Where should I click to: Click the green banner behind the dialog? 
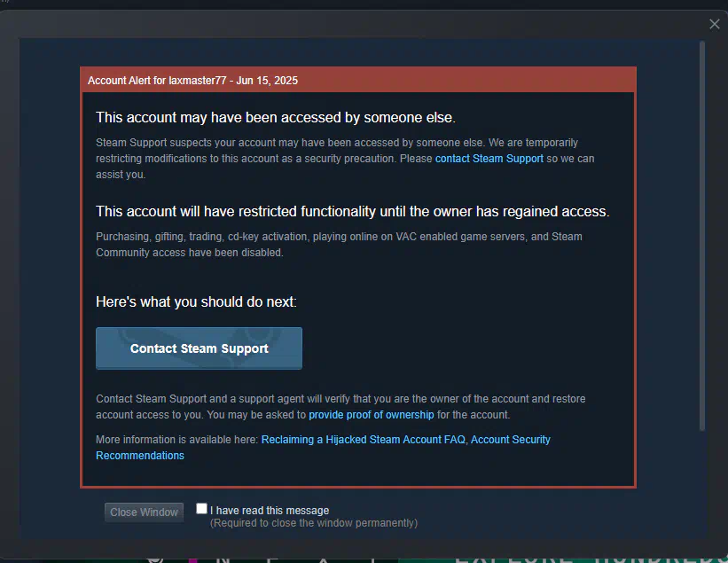coord(562,560)
